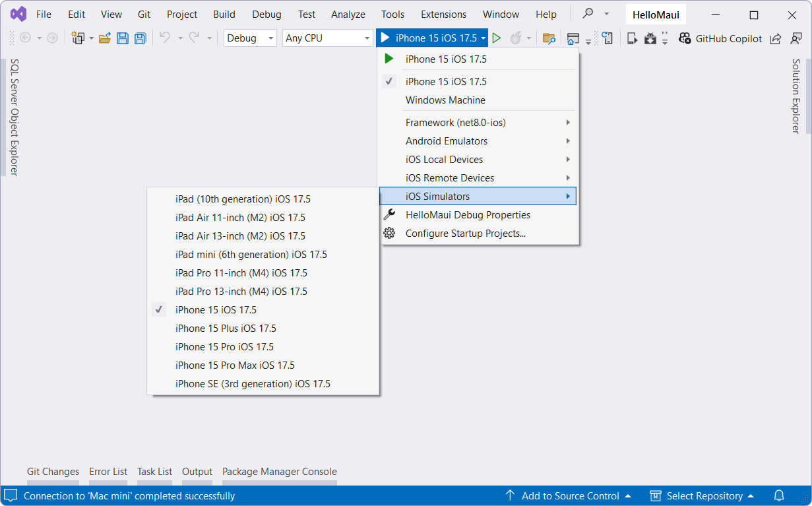
Task: Open a file using the Open folder icon
Action: coord(105,38)
